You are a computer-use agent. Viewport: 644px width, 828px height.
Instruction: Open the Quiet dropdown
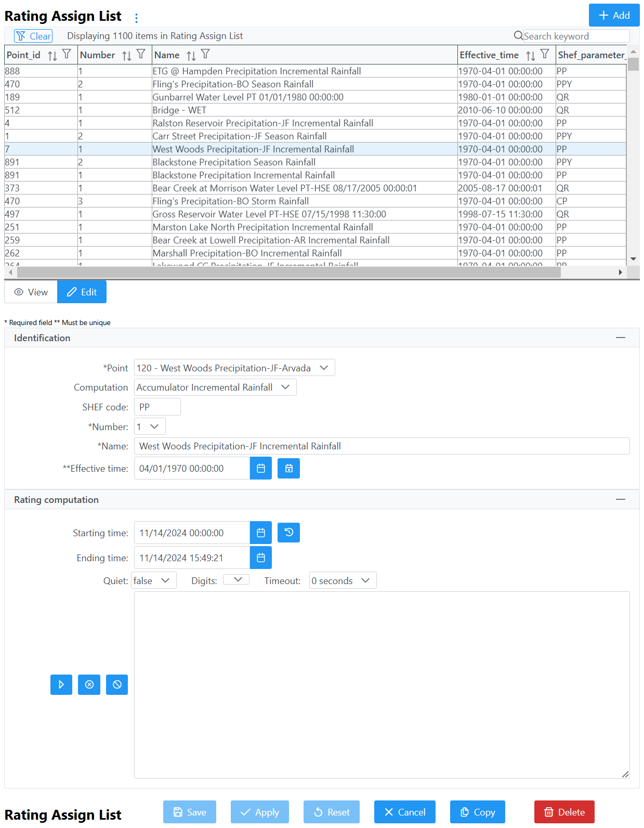(154, 580)
